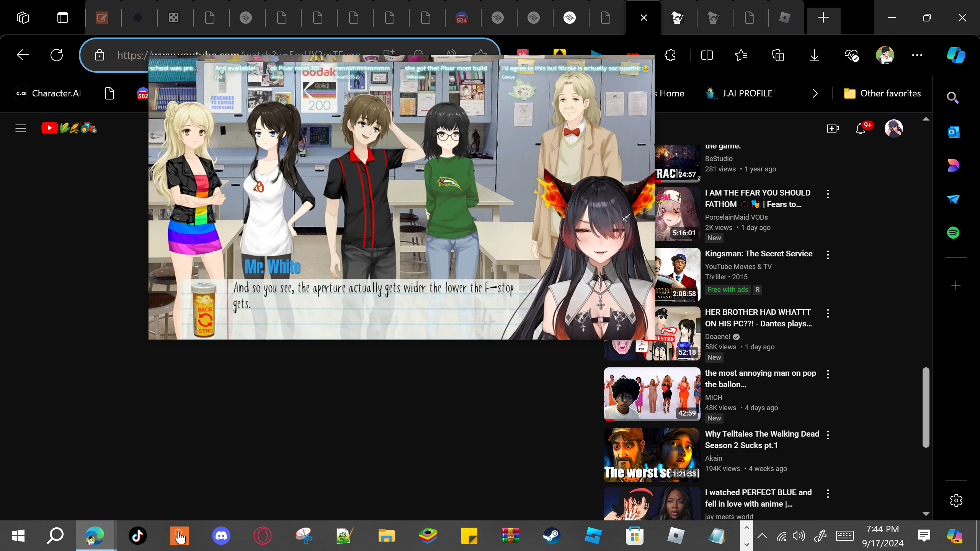
Task: Switch to the tab with the 504 icon
Action: [x=462, y=18]
